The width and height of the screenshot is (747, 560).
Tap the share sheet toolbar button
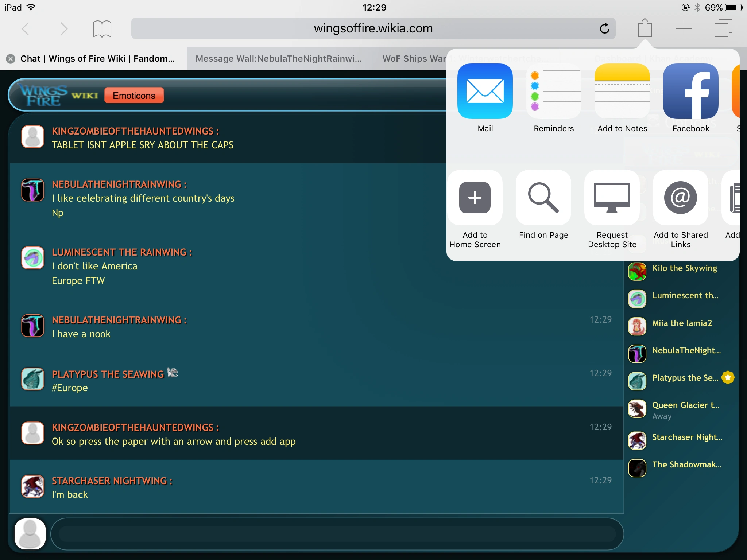[x=645, y=28]
